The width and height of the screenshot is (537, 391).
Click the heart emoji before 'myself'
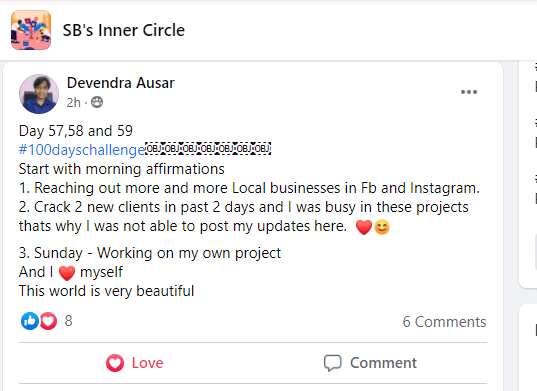[x=67, y=273]
